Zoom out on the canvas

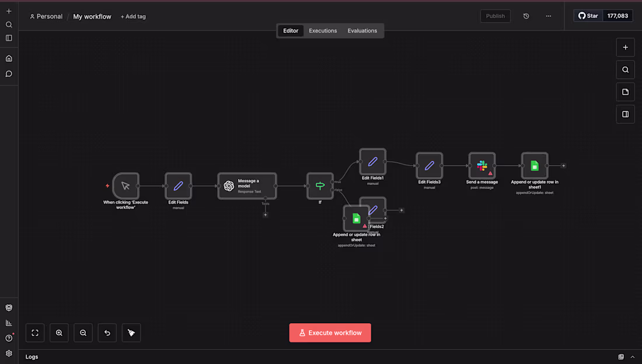click(83, 332)
